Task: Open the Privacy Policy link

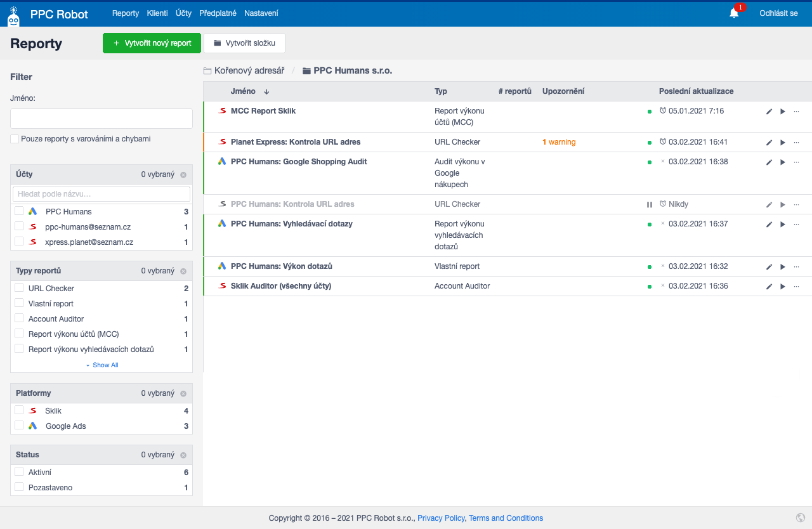Action: [441, 518]
